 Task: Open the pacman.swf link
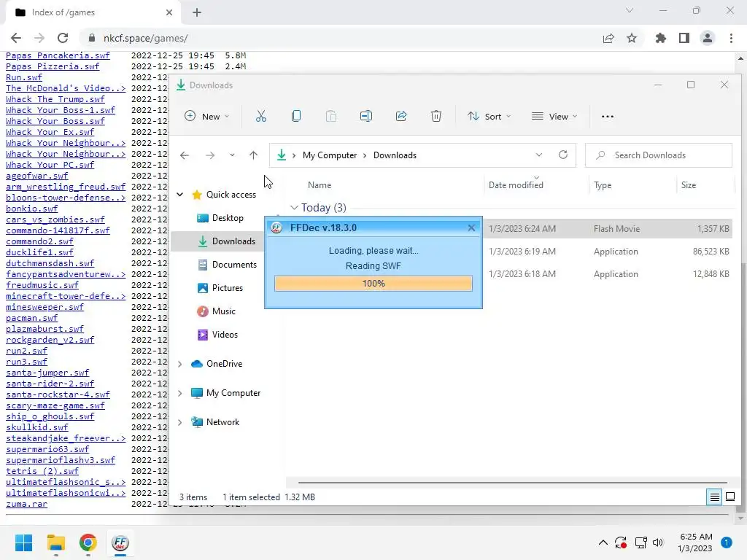(31, 318)
